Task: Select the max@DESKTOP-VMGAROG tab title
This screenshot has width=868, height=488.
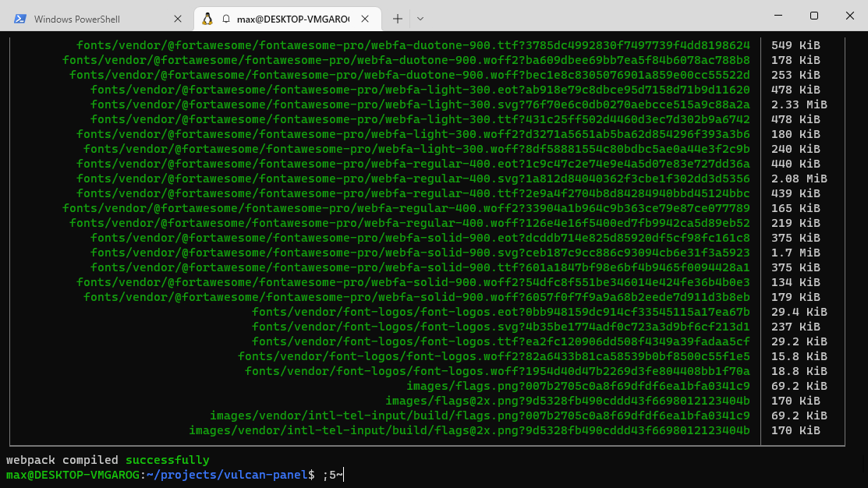Action: 293,19
